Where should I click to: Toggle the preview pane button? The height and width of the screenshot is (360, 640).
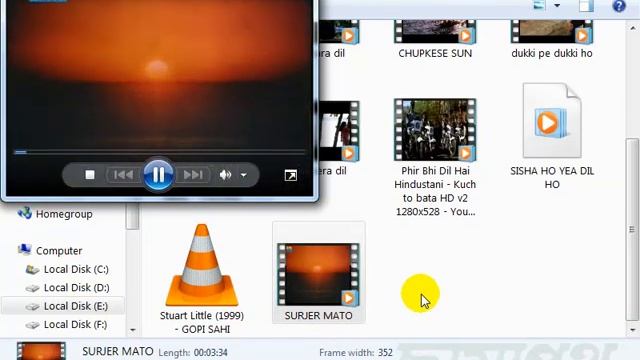click(x=586, y=6)
